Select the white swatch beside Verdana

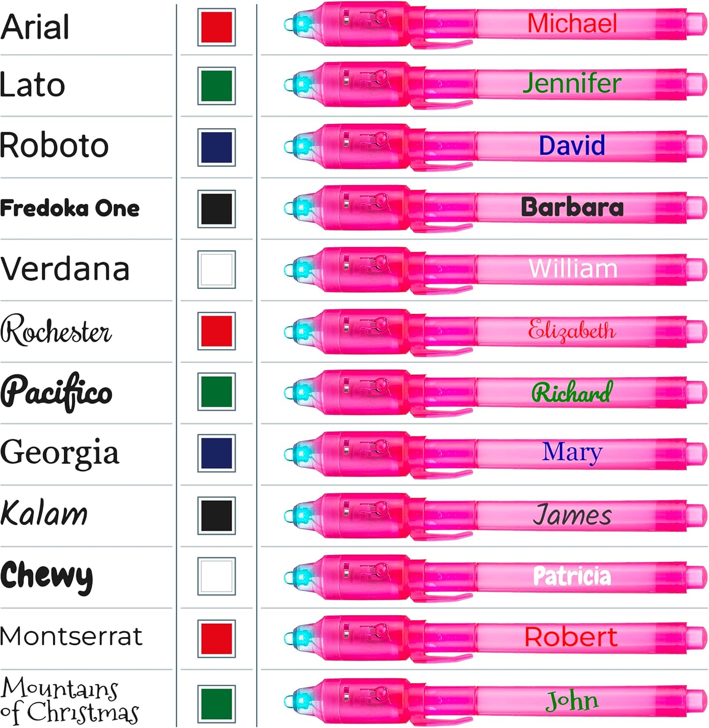(216, 269)
